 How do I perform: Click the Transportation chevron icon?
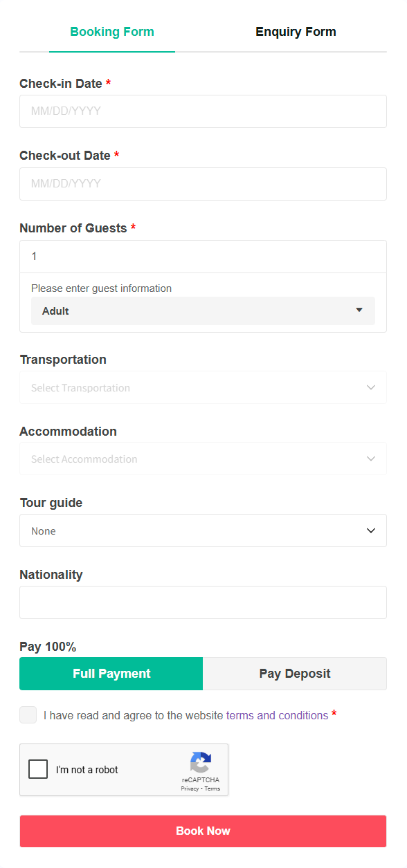pos(371,387)
